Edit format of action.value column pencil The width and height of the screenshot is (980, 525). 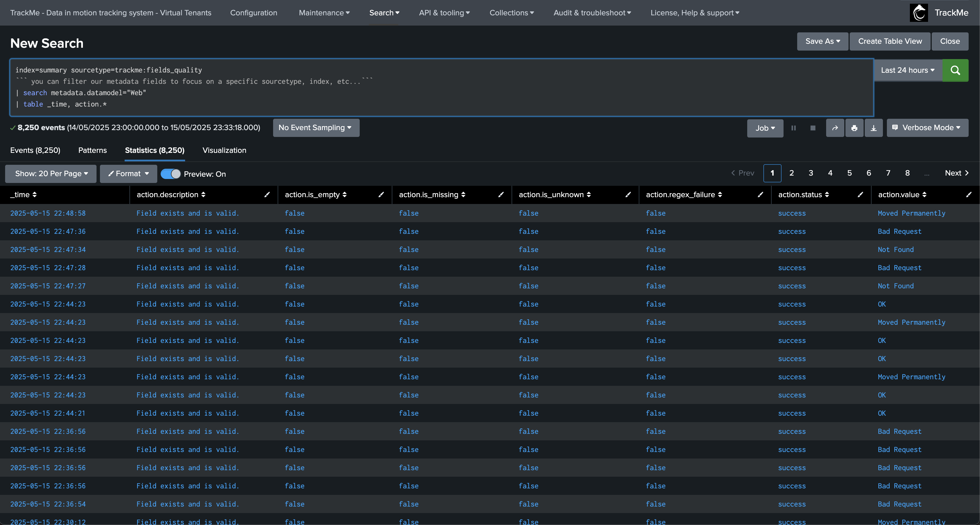pyautogui.click(x=969, y=195)
